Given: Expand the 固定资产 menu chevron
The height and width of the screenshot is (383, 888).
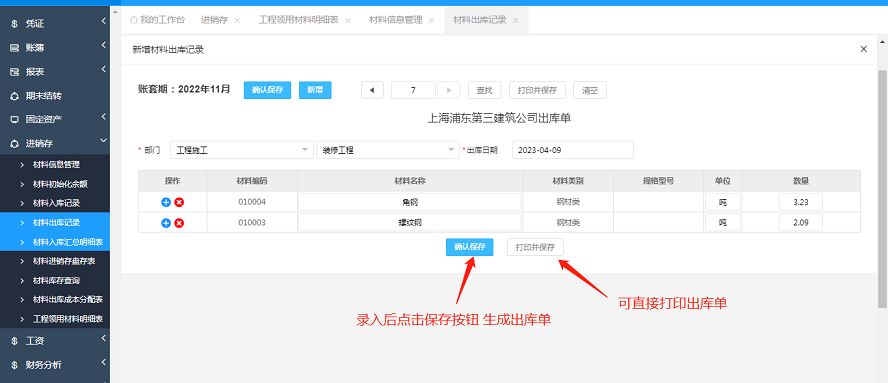Looking at the screenshot, I should (104, 117).
